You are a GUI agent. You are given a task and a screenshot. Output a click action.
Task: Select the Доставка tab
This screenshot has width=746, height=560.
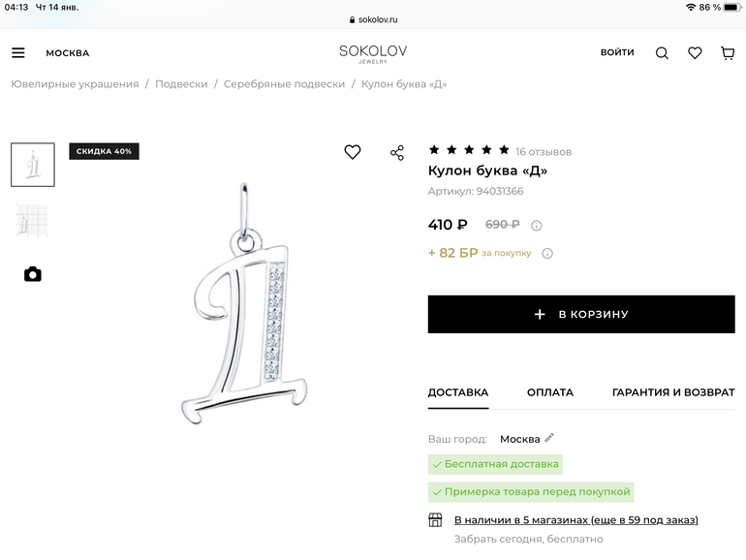pyautogui.click(x=458, y=392)
